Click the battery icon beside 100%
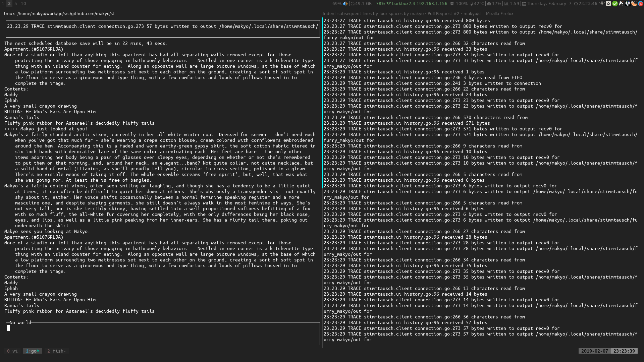This screenshot has height=362, width=644. pyautogui.click(x=452, y=4)
